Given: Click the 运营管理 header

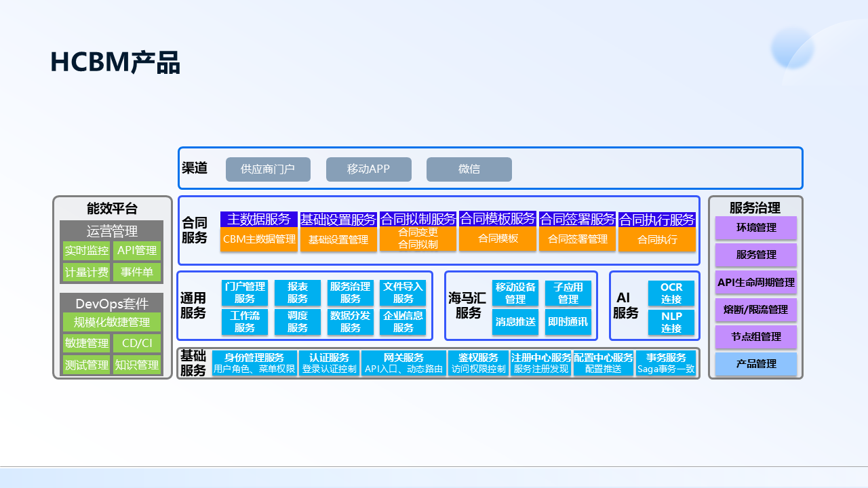Looking at the screenshot, I should click(x=112, y=231).
